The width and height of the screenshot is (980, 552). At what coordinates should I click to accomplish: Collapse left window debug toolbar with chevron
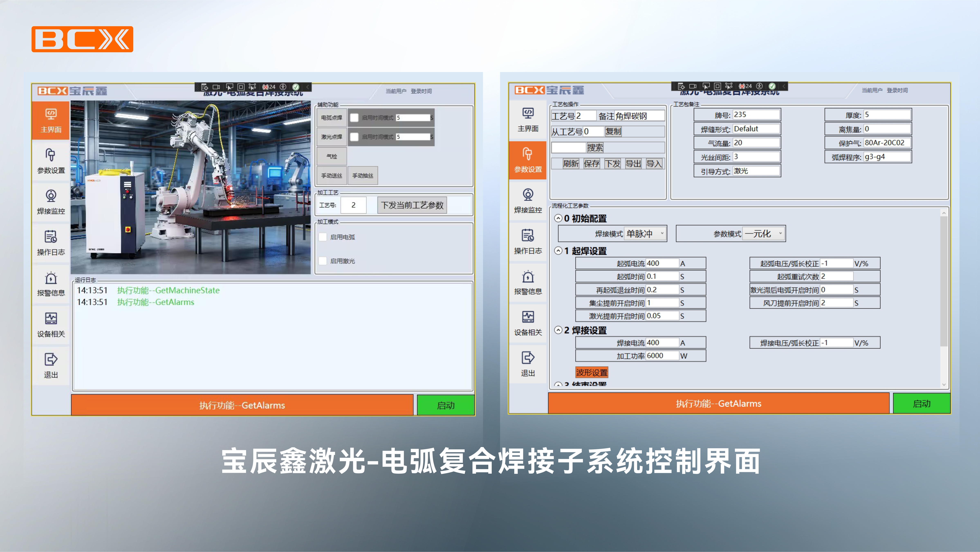[307, 87]
